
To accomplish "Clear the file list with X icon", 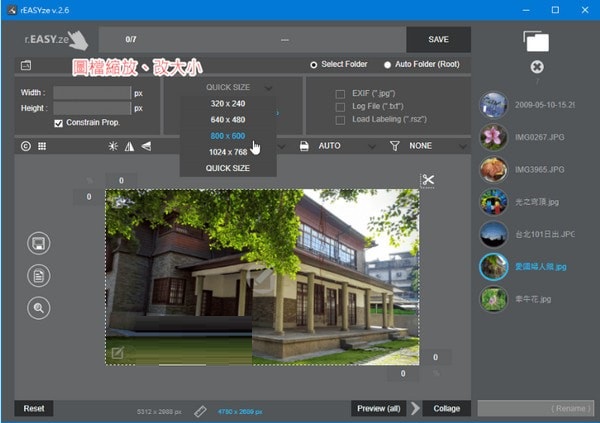I will click(x=537, y=67).
